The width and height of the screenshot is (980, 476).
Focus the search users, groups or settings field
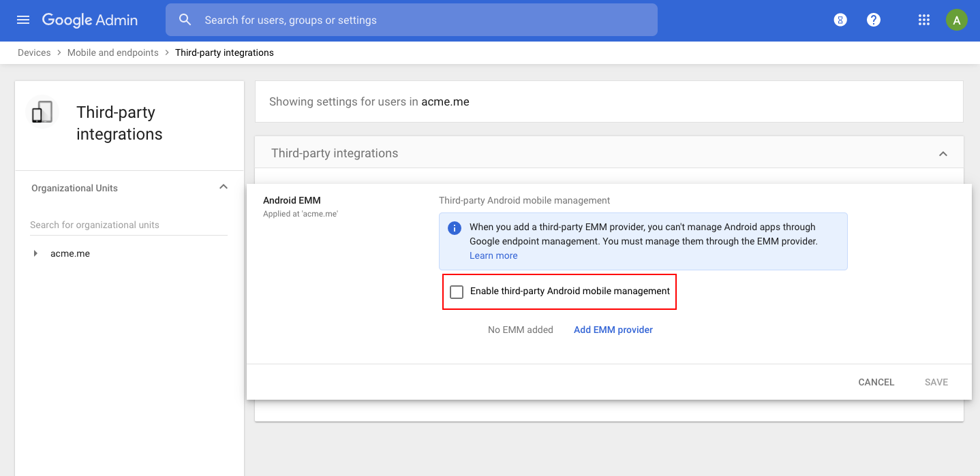(x=412, y=20)
